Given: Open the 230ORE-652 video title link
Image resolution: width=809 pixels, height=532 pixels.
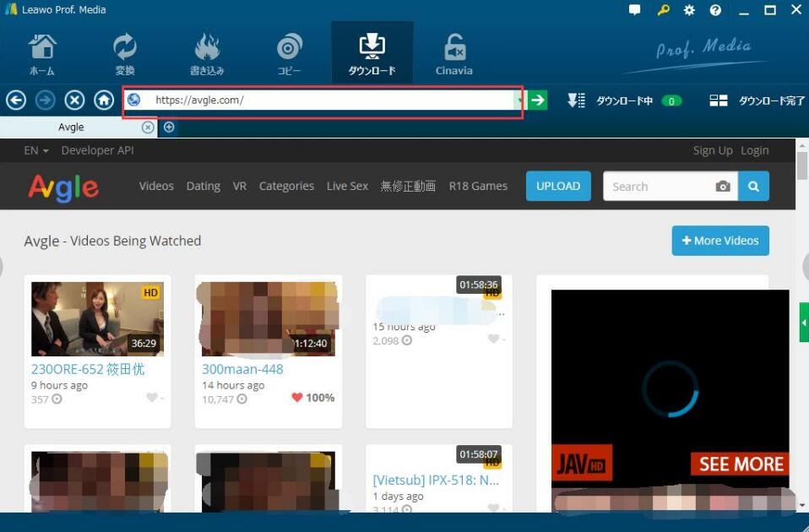Looking at the screenshot, I should click(88, 369).
